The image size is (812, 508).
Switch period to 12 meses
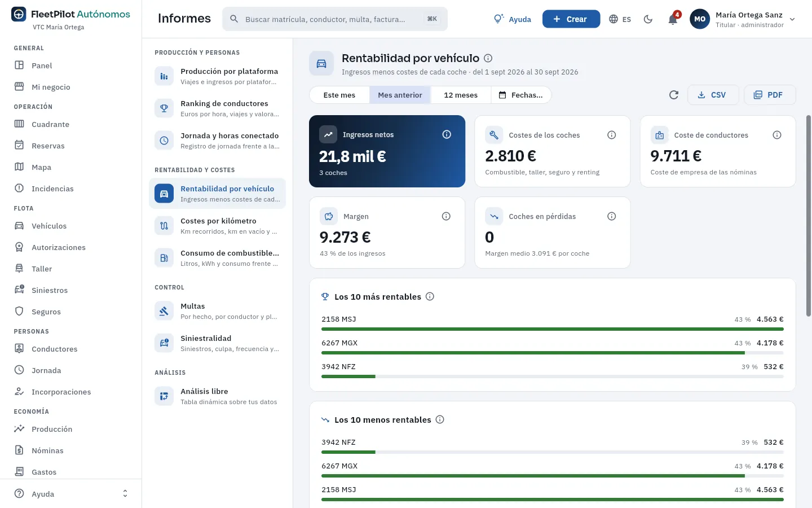click(x=461, y=95)
